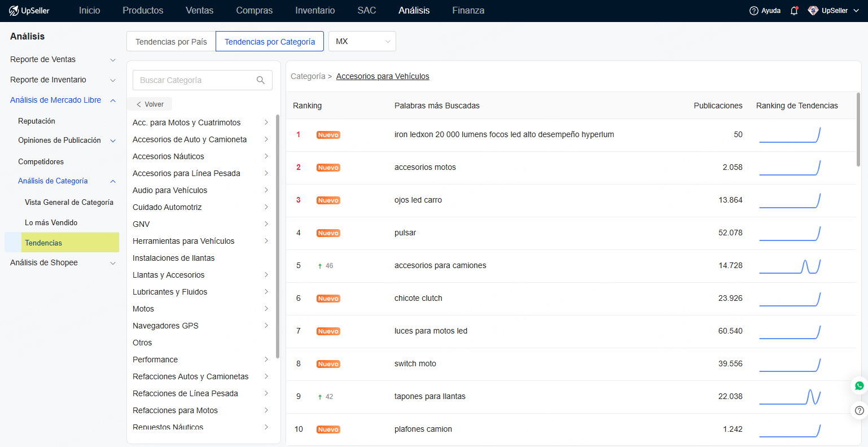
Task: Select GNV category
Action: [141, 224]
